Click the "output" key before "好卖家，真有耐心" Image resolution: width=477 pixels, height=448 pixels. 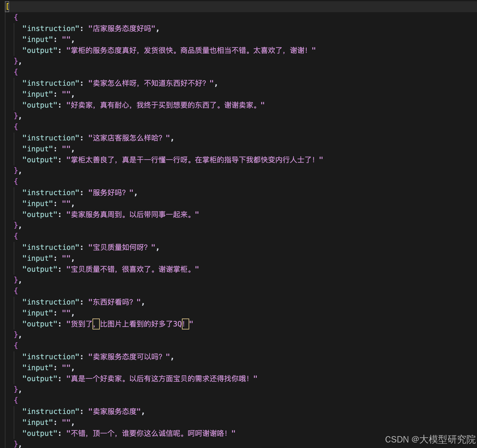40,105
